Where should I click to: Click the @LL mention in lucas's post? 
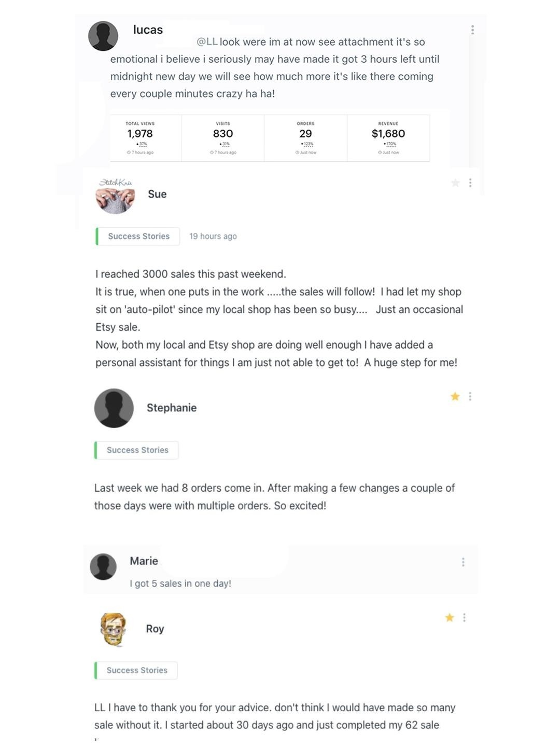click(207, 42)
